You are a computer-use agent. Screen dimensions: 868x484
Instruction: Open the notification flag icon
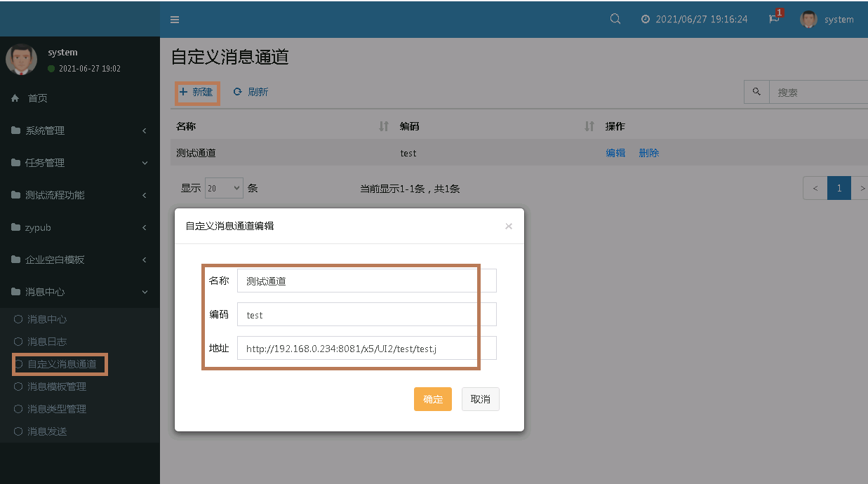tap(774, 19)
